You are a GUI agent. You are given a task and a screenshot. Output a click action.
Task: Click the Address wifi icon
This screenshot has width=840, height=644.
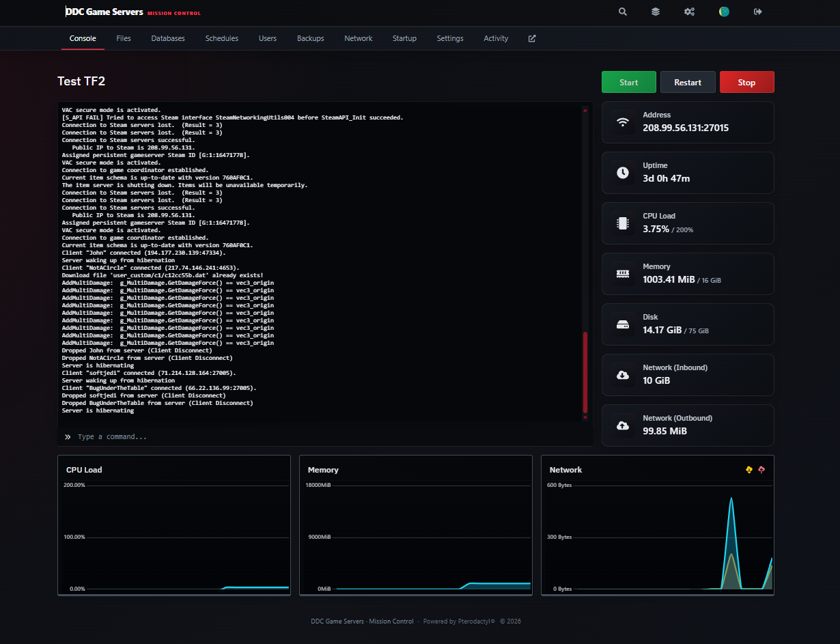(x=623, y=122)
